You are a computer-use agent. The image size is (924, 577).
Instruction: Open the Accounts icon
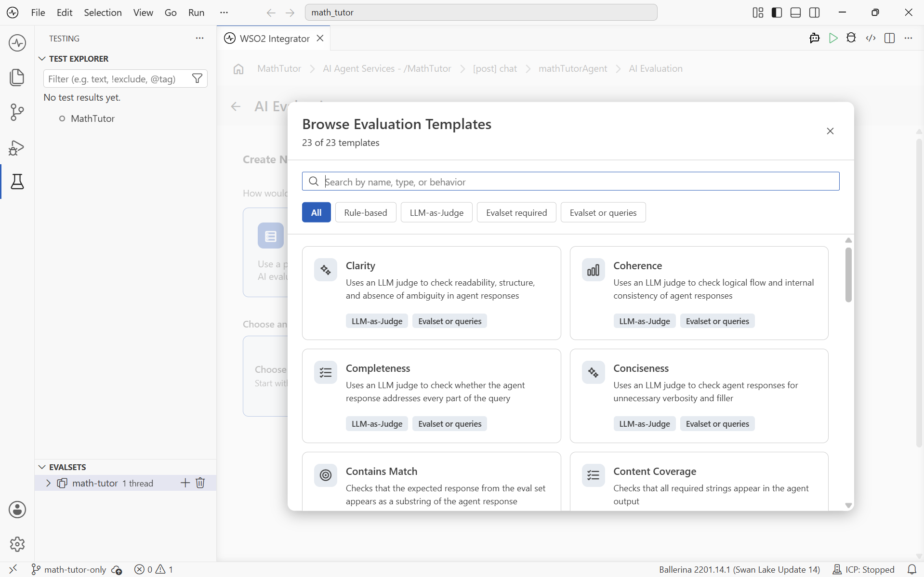point(17,510)
